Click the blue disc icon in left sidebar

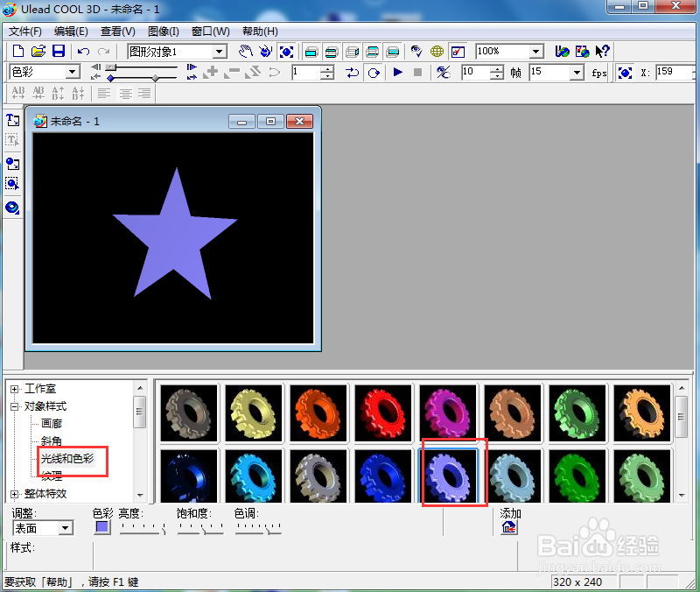point(12,208)
